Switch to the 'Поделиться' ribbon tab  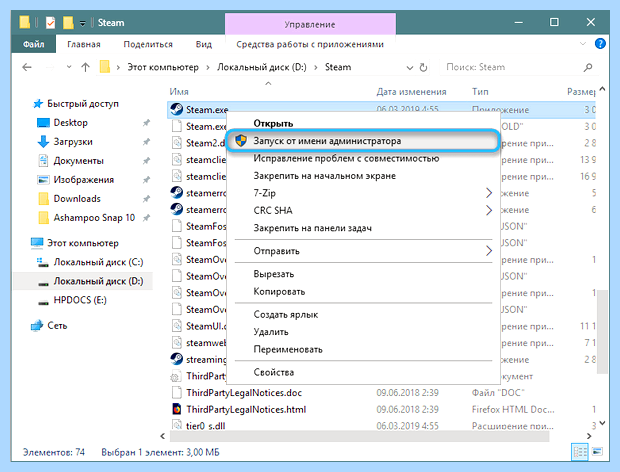click(x=148, y=44)
